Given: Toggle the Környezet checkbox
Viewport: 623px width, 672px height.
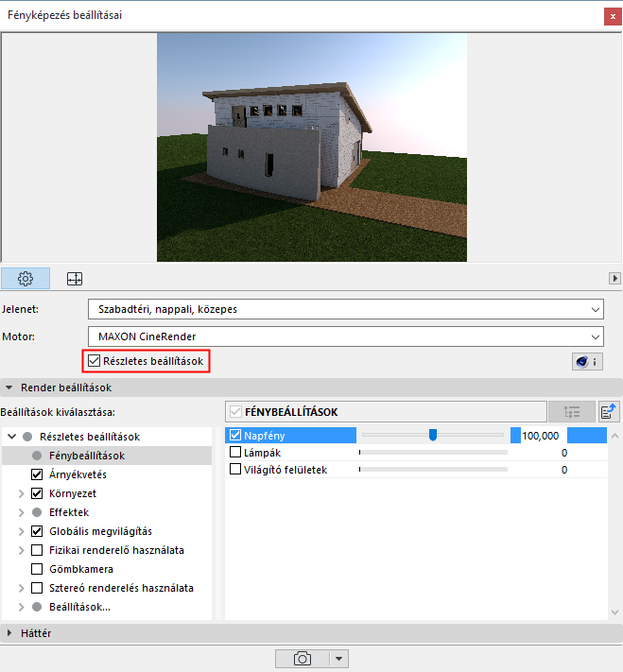Looking at the screenshot, I should tap(37, 493).
